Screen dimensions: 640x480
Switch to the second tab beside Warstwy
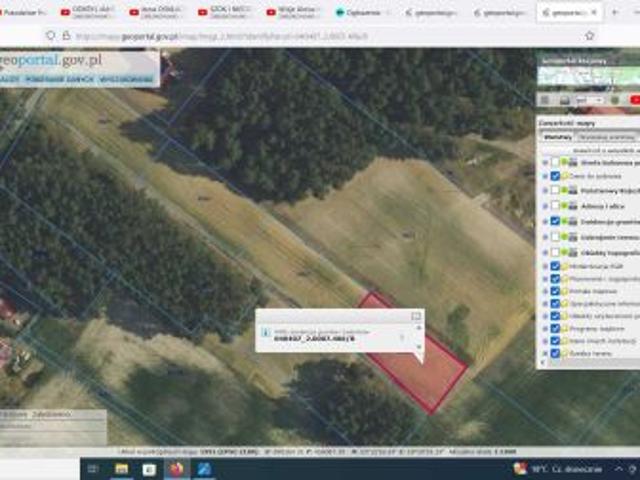coord(607,137)
